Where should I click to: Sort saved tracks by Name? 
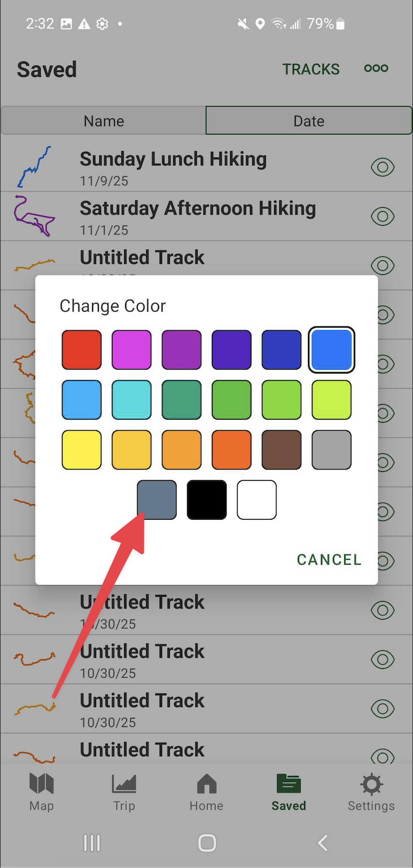pos(104,121)
